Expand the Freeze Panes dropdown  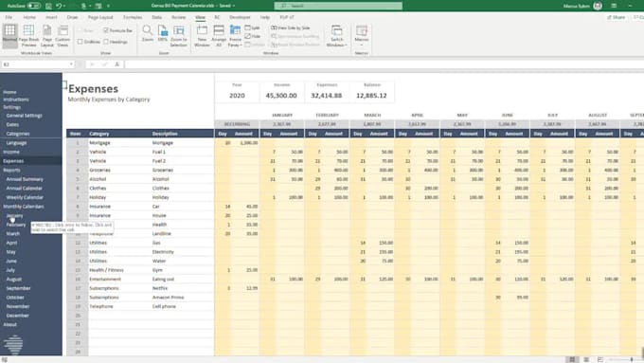tap(235, 45)
